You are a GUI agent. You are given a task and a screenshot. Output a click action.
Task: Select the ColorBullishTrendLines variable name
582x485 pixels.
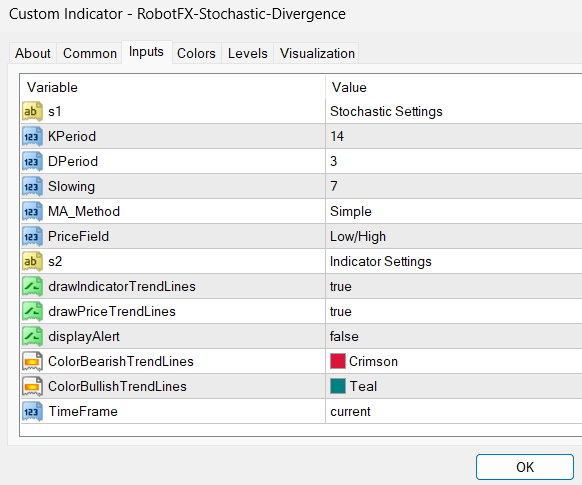117,386
